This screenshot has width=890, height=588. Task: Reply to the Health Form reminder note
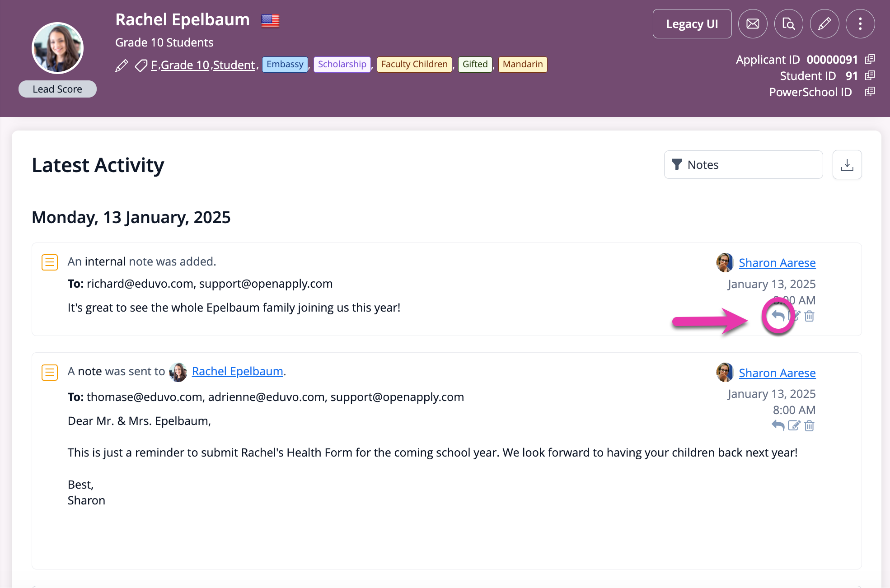[x=778, y=425]
